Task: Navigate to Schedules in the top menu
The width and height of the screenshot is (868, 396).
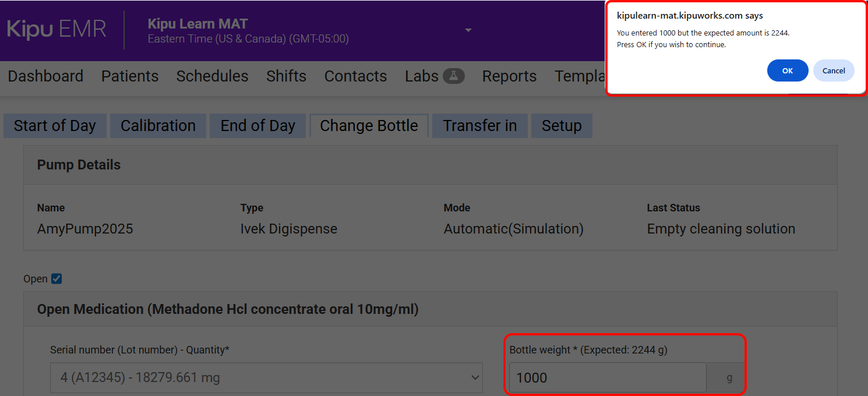Action: (212, 76)
